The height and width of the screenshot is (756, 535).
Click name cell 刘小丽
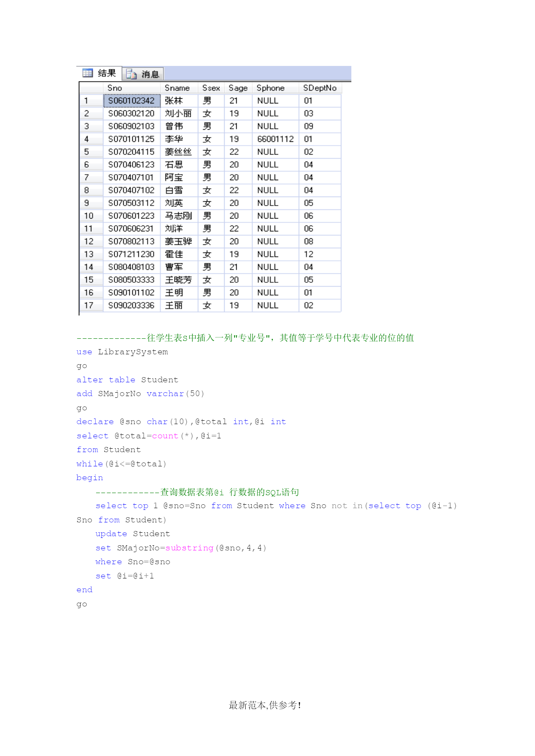[x=179, y=113]
